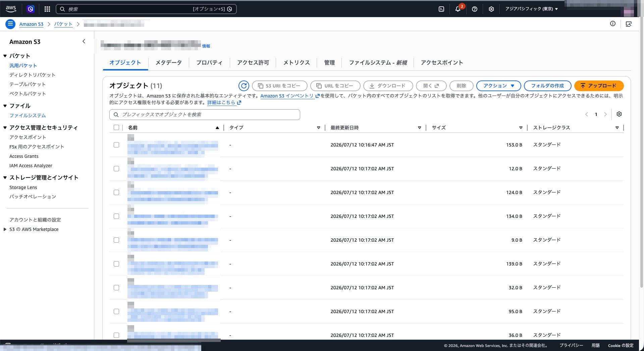Open table preferences gear icon
This screenshot has width=644, height=351.
[619, 114]
